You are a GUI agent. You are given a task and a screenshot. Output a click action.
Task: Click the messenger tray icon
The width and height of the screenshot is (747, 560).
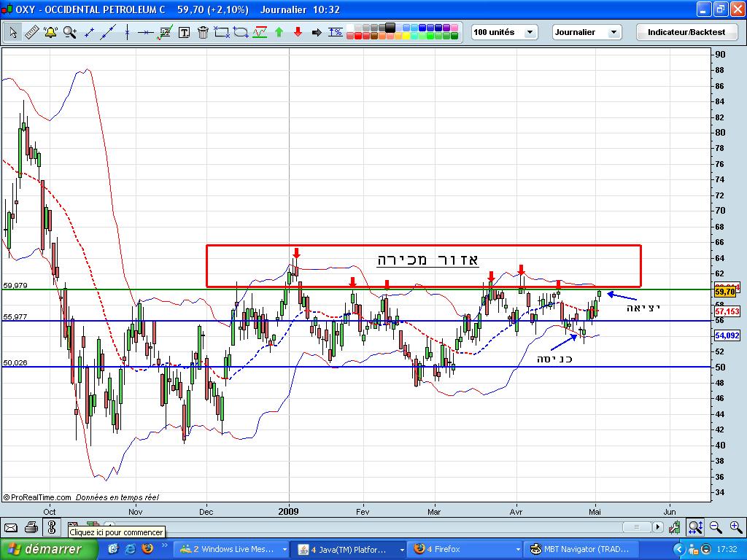click(x=693, y=550)
